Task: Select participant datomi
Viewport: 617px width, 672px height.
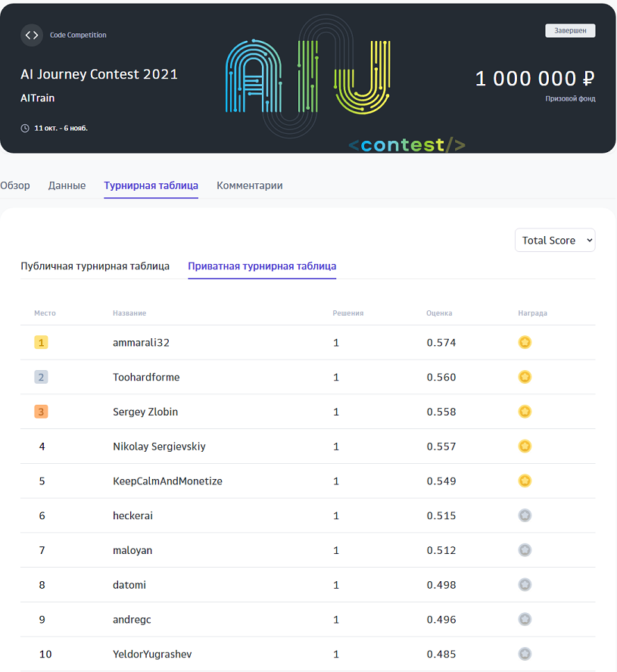Action: click(129, 584)
